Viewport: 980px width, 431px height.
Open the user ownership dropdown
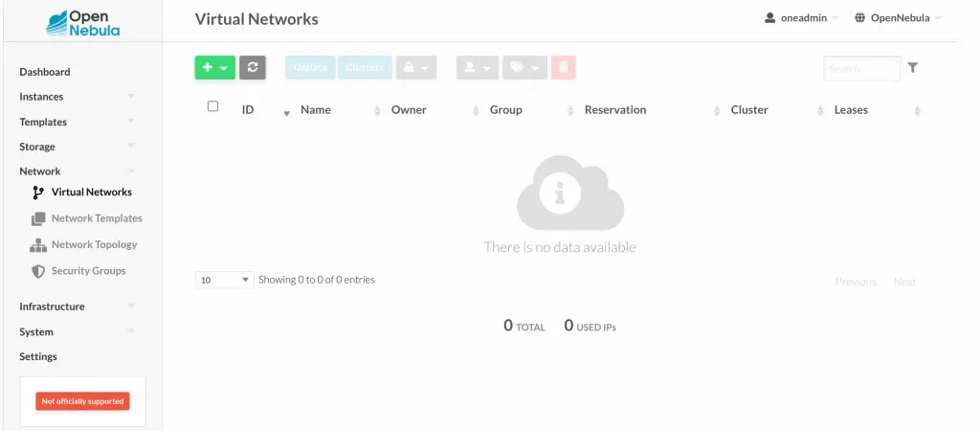coord(478,68)
